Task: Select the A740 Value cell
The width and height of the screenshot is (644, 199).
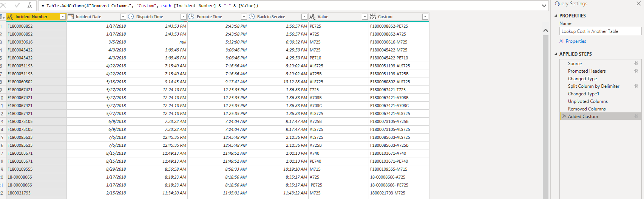Action: 338,153
